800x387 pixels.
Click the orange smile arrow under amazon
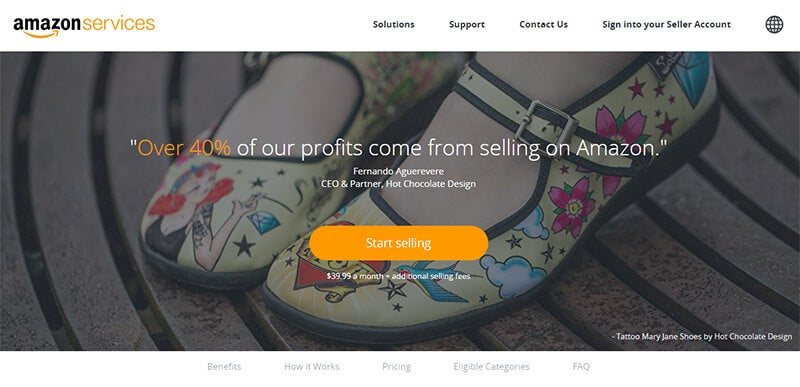tap(40, 35)
